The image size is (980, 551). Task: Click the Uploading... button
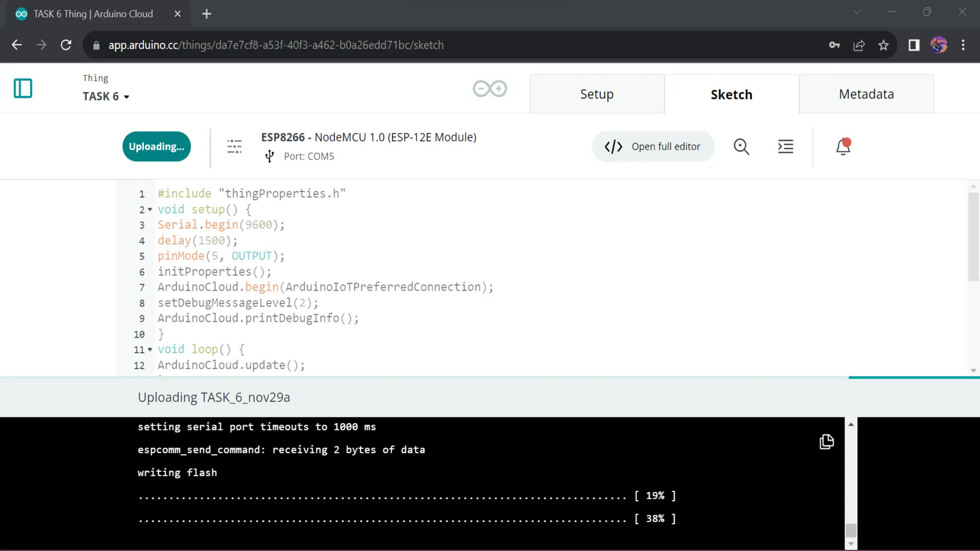(x=156, y=146)
